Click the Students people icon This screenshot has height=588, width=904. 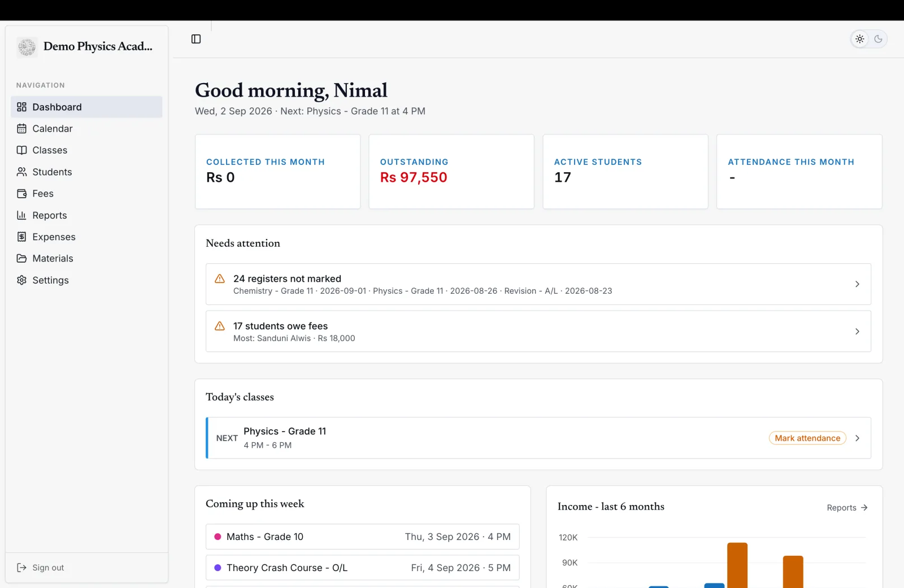(x=21, y=172)
